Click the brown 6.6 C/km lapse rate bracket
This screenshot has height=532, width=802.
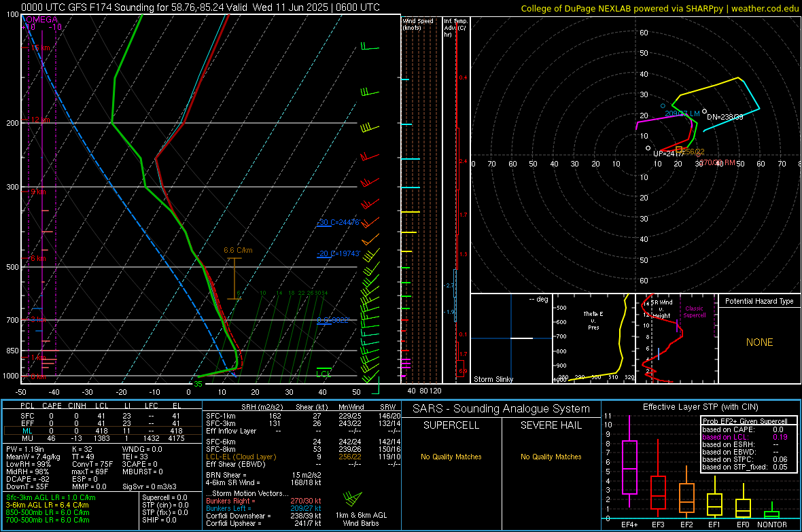(234, 279)
